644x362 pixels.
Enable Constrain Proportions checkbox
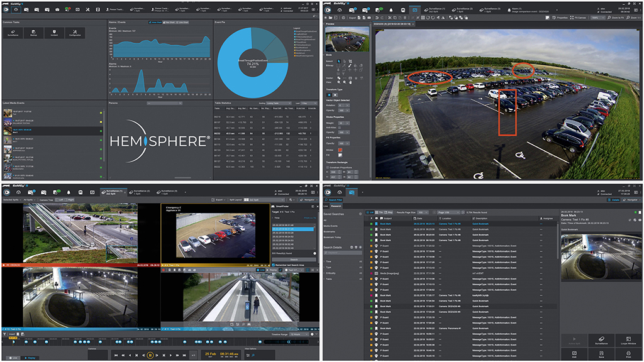tap(328, 167)
